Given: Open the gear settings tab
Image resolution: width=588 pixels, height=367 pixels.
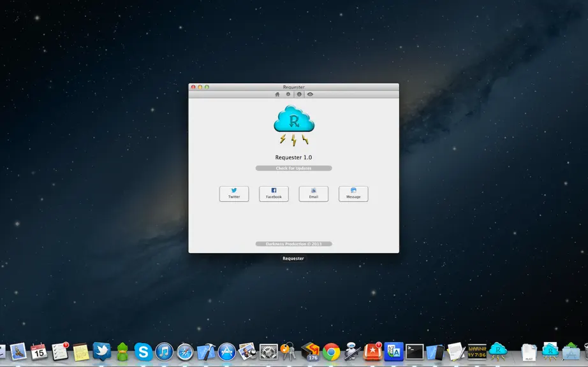Looking at the screenshot, I should 288,94.
